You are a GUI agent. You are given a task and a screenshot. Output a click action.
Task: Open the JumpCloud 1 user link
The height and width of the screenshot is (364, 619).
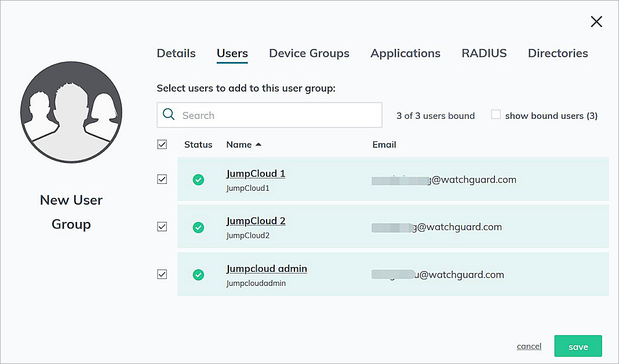click(x=256, y=173)
